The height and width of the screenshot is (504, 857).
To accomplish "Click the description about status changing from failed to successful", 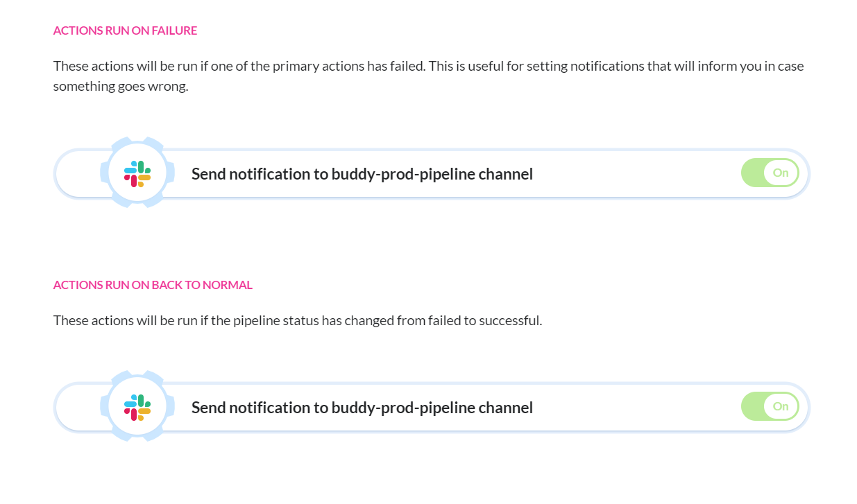I will click(298, 320).
